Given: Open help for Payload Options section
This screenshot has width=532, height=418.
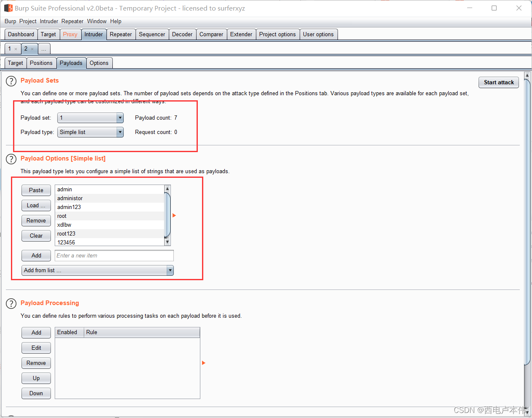Looking at the screenshot, I should tap(11, 159).
